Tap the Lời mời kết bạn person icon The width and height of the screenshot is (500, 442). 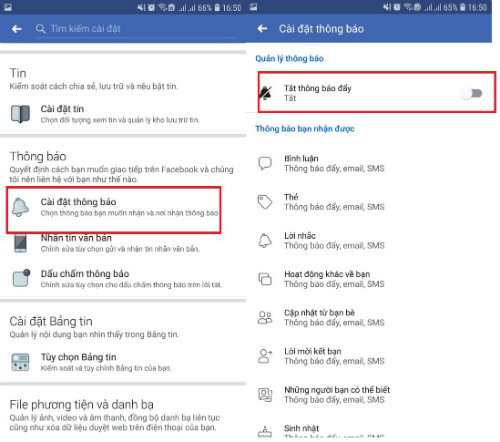(x=265, y=356)
